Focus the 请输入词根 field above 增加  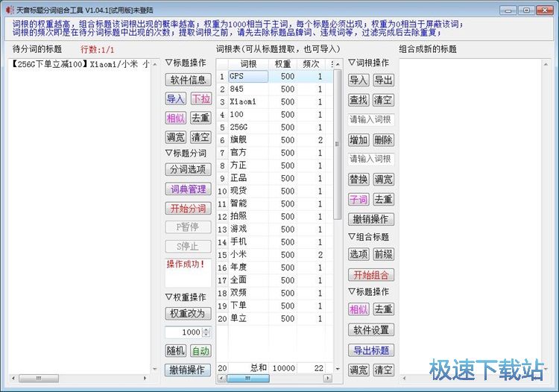[370, 120]
